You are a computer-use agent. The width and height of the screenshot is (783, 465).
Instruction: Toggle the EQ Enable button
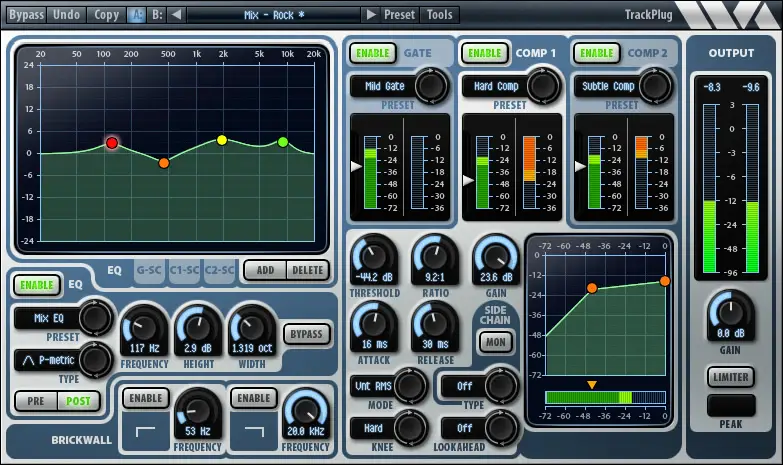37,285
